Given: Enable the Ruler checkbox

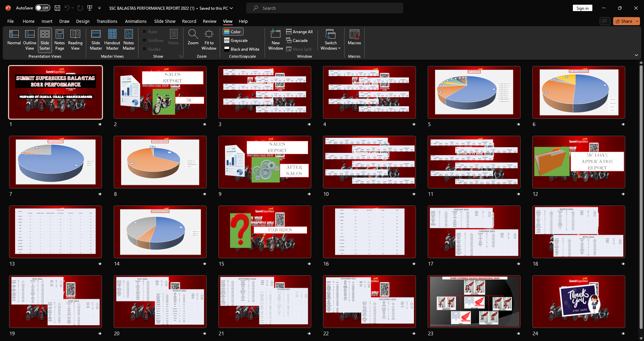Looking at the screenshot, I should (145, 32).
